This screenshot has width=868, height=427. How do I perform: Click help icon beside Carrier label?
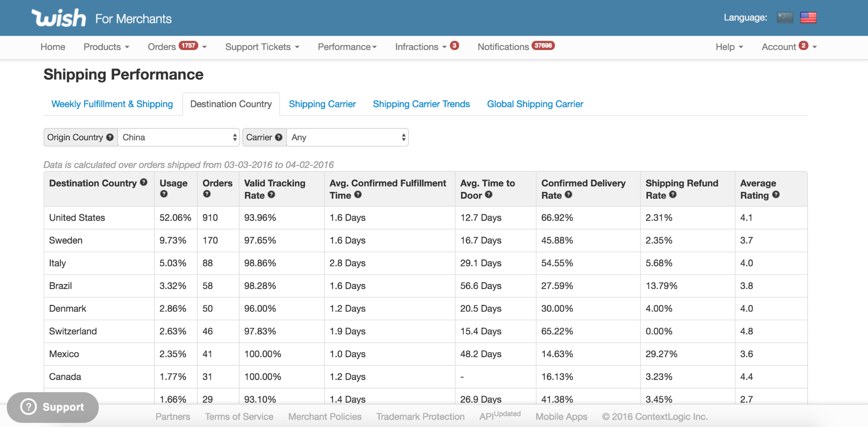pyautogui.click(x=279, y=137)
